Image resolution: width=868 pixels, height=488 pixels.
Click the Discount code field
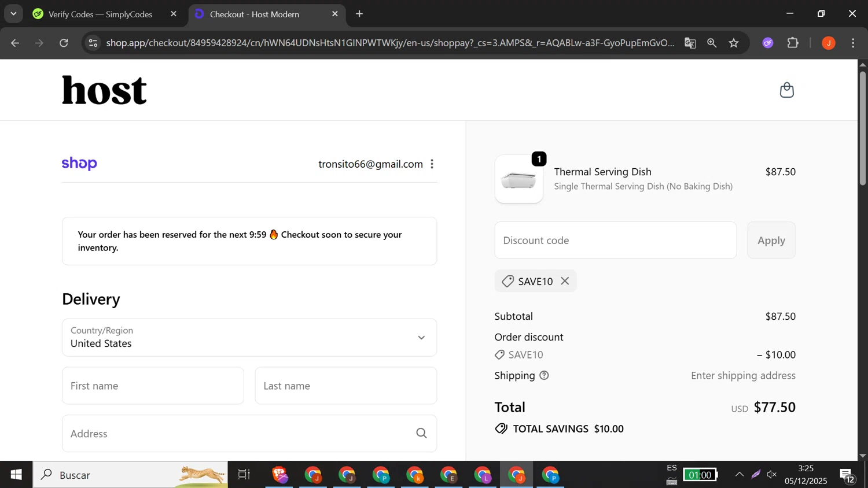pyautogui.click(x=616, y=240)
